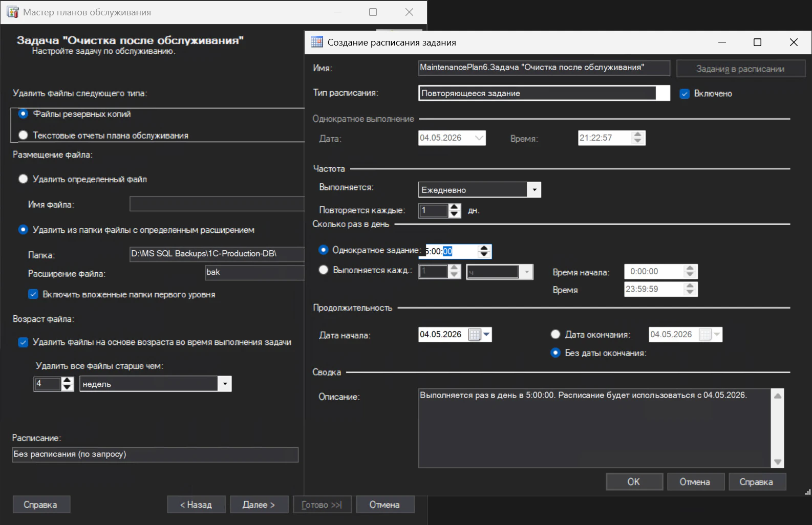Click the schedule name 'Имя' field
812x525 pixels.
click(544, 68)
